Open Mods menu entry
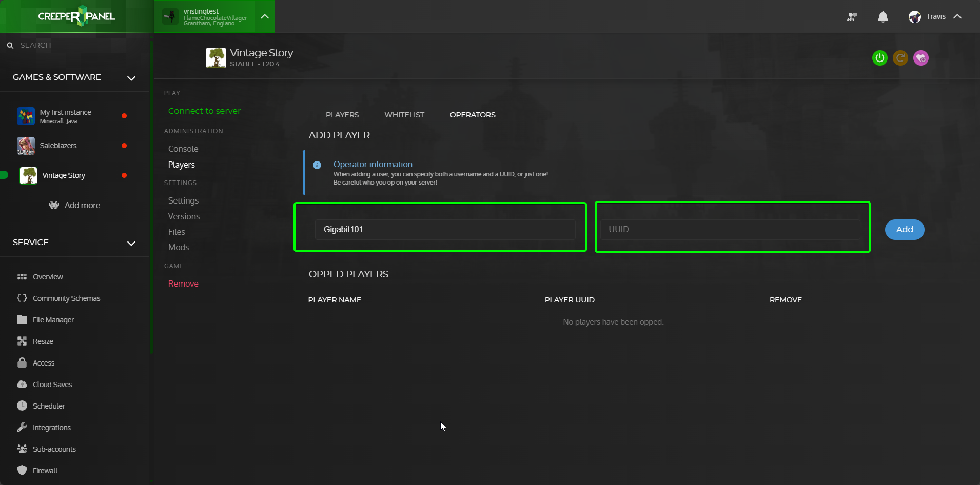Image resolution: width=980 pixels, height=485 pixels. tap(179, 247)
